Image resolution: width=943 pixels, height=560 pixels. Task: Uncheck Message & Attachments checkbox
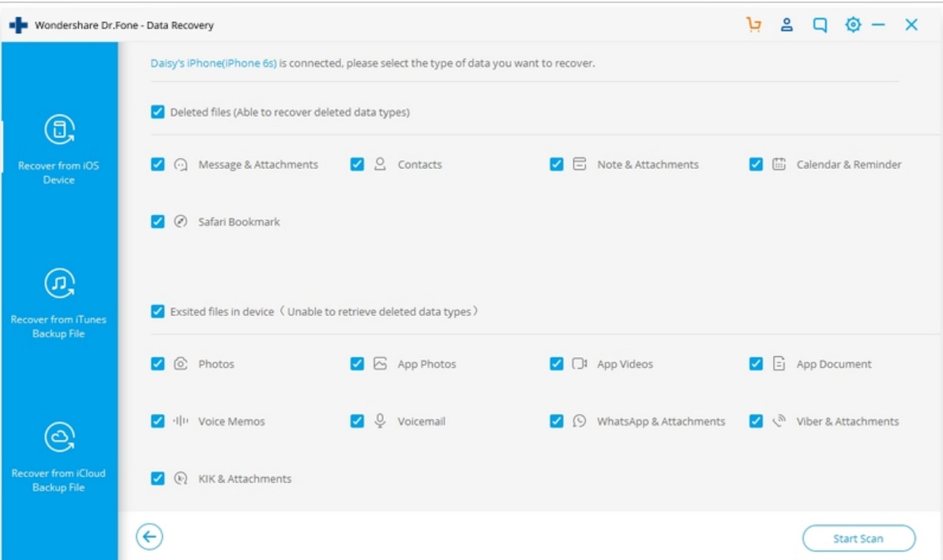[158, 164]
